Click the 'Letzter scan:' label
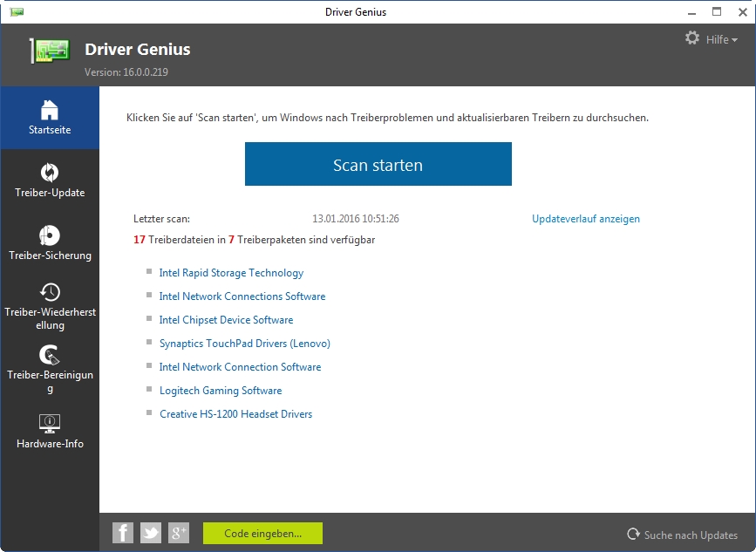Viewport: 756px width, 552px height. [161, 219]
